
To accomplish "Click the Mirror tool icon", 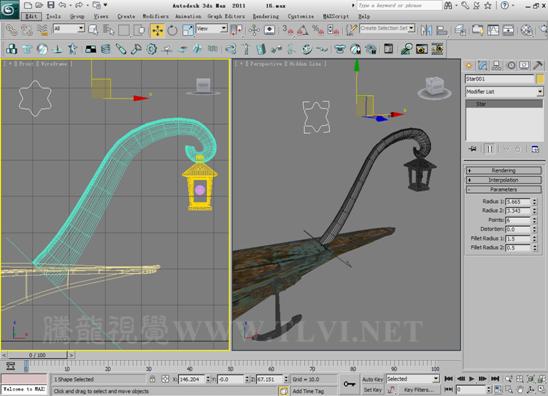I will (426, 30).
